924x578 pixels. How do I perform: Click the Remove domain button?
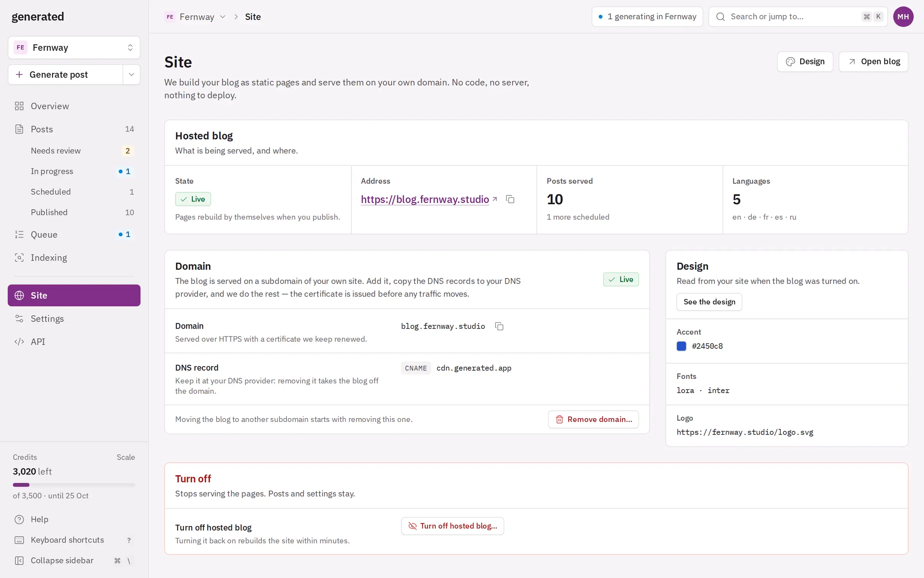593,419
